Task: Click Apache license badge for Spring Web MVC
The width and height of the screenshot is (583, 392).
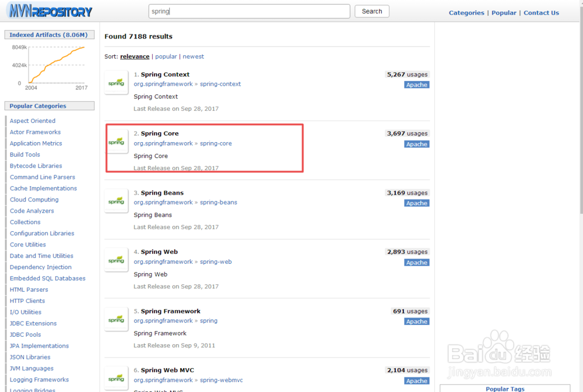Action: (x=417, y=381)
